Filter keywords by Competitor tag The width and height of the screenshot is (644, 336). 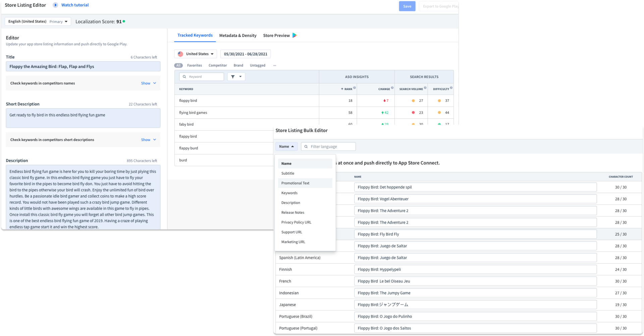218,65
